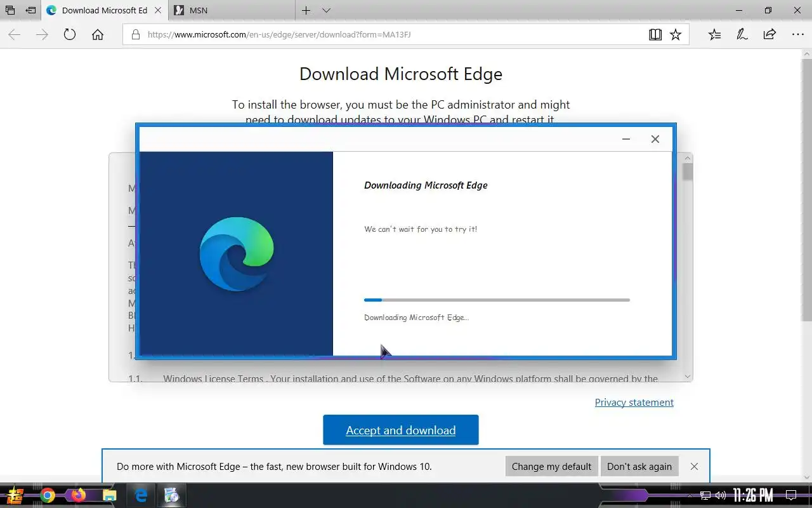The image size is (812, 508).
Task: Open Settings and more menu
Action: point(797,35)
